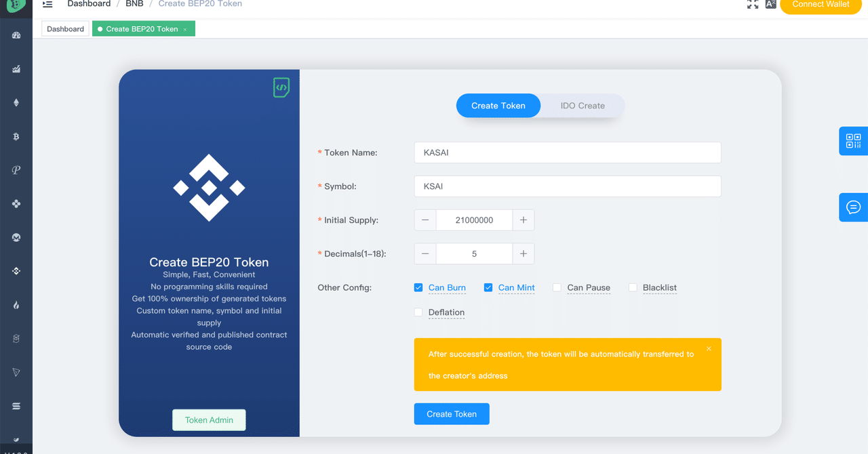The image size is (868, 454).
Task: Switch to the IDO Create tab
Action: click(x=583, y=106)
